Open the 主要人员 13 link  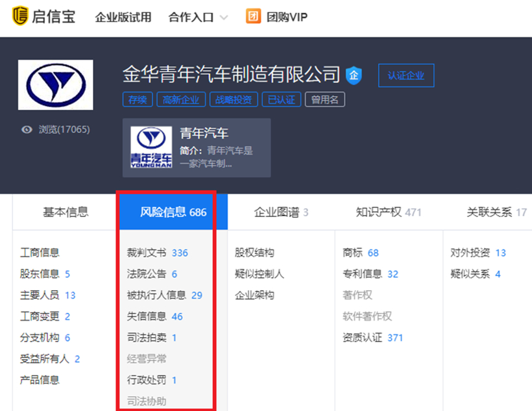click(x=47, y=295)
